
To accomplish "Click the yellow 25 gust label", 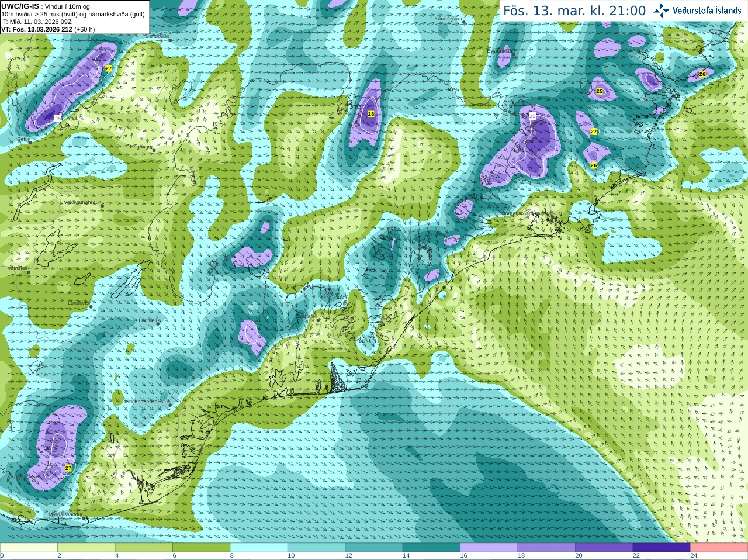I will [600, 91].
